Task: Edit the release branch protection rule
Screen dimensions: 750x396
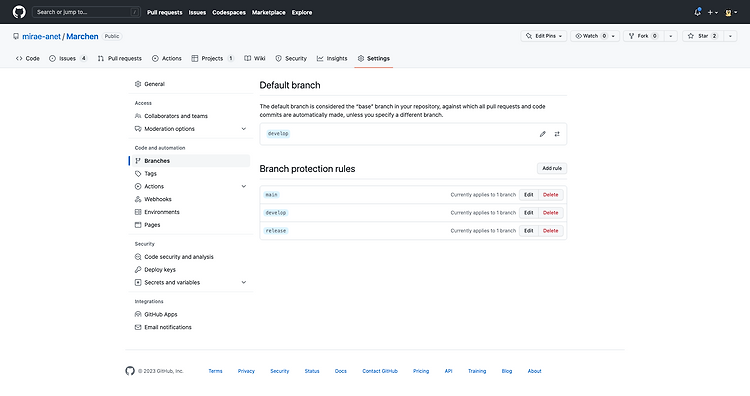Action: (529, 231)
